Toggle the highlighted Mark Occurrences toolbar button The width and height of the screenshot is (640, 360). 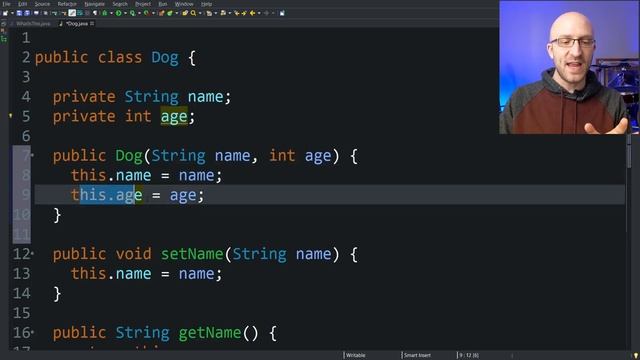tap(72, 13)
